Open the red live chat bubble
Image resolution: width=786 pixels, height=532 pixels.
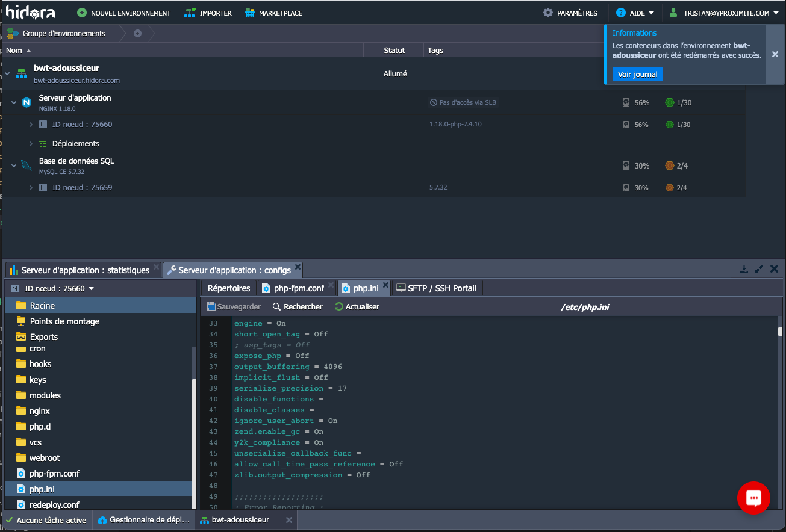pos(753,498)
